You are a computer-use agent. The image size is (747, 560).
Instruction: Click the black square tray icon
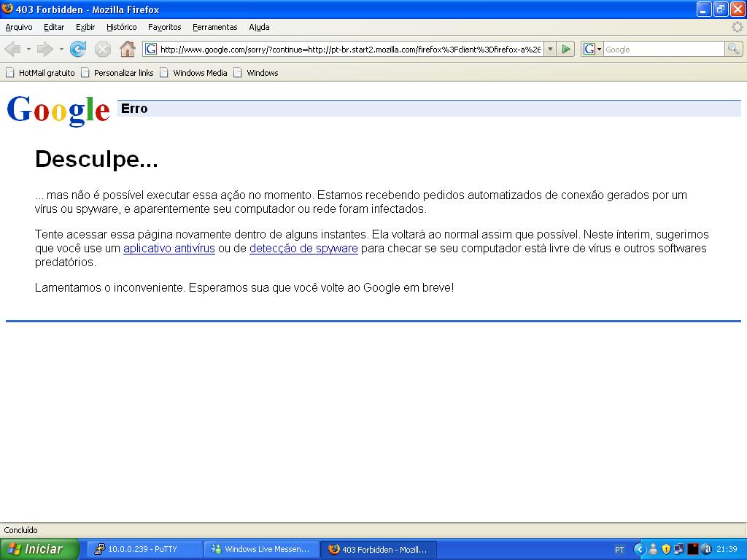693,550
